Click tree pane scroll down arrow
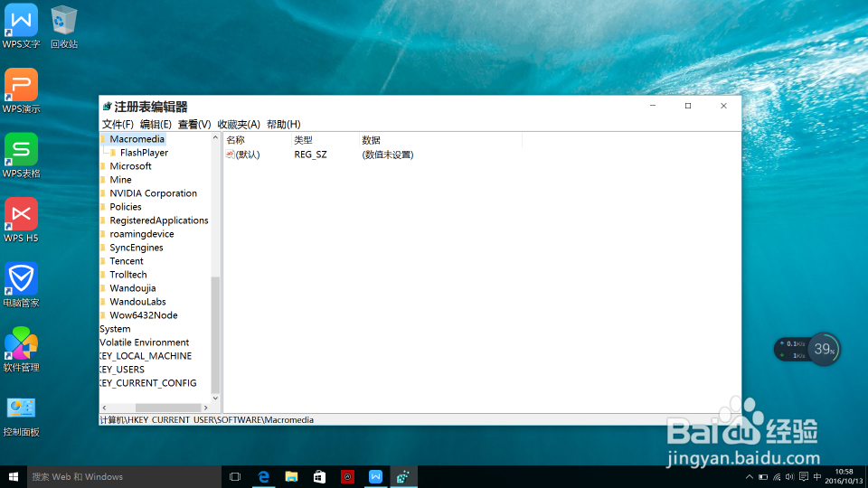Image resolution: width=868 pixels, height=488 pixels. click(x=215, y=398)
